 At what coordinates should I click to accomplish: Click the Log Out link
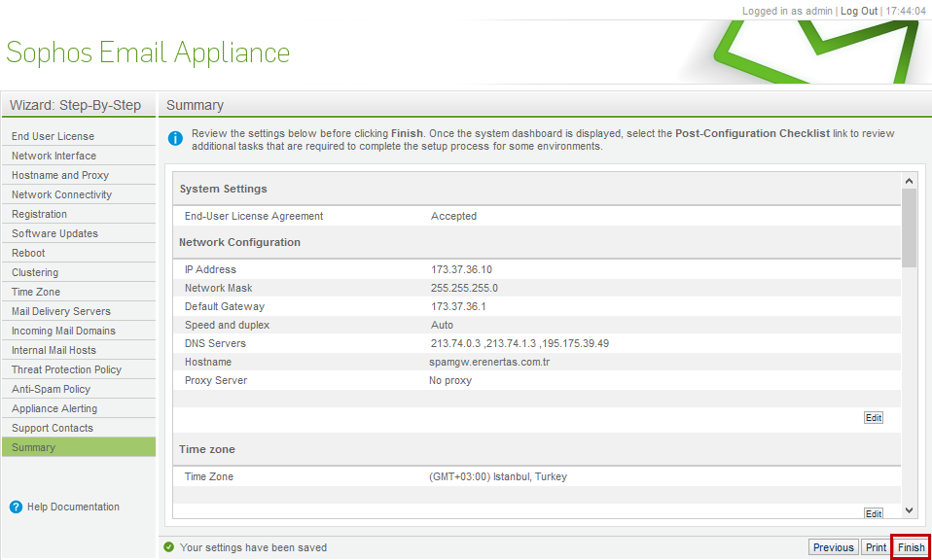(859, 11)
